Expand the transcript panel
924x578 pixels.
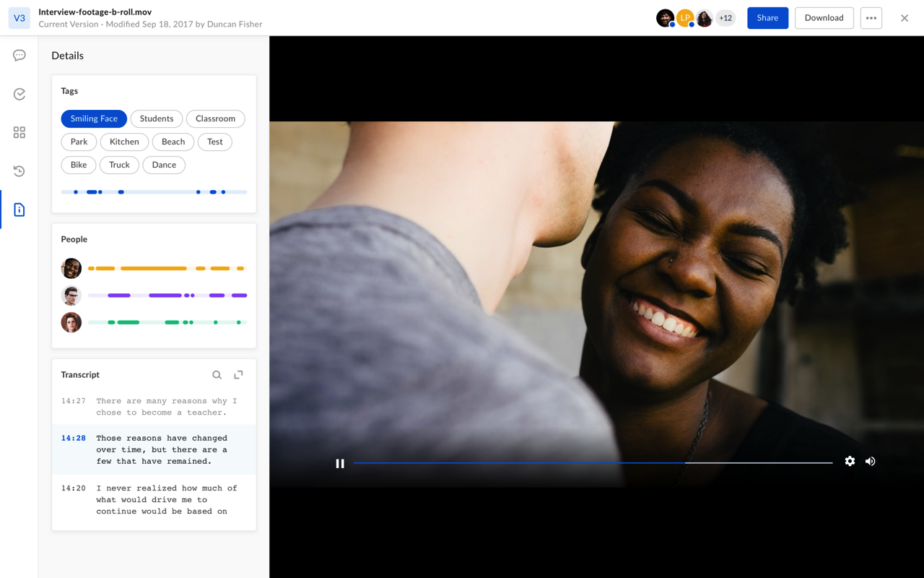click(238, 375)
